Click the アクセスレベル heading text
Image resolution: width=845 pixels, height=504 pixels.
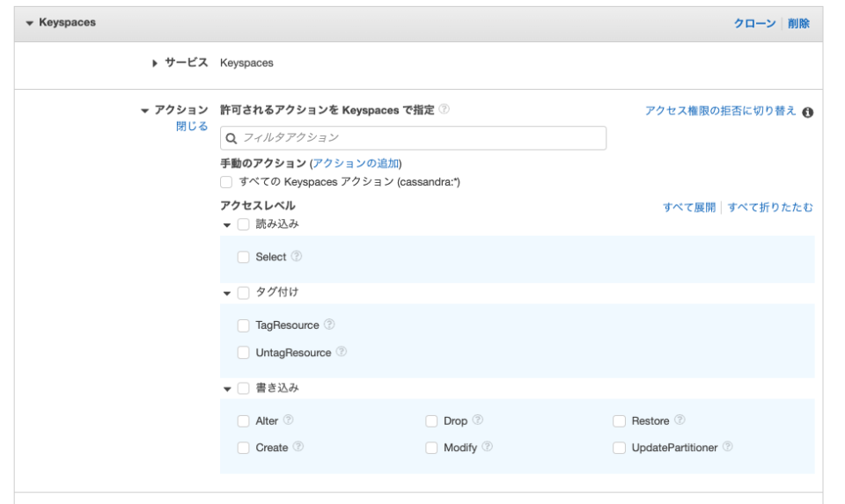tap(258, 206)
